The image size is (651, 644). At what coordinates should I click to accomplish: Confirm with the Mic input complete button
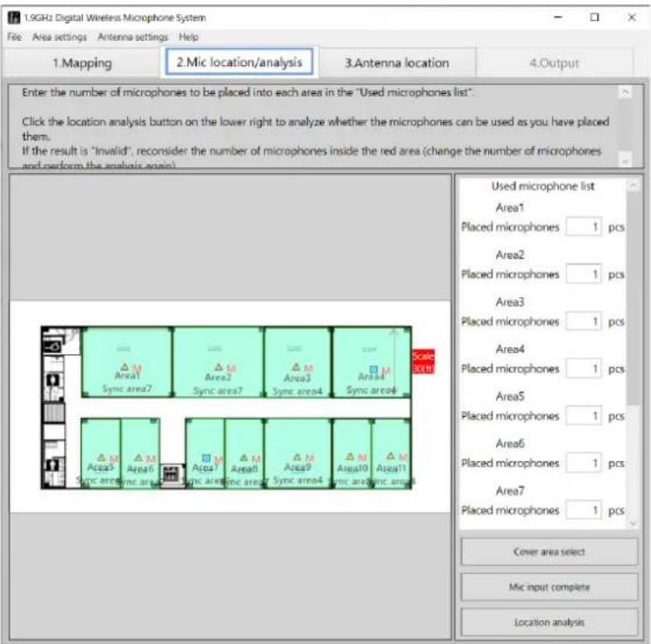coord(549,587)
